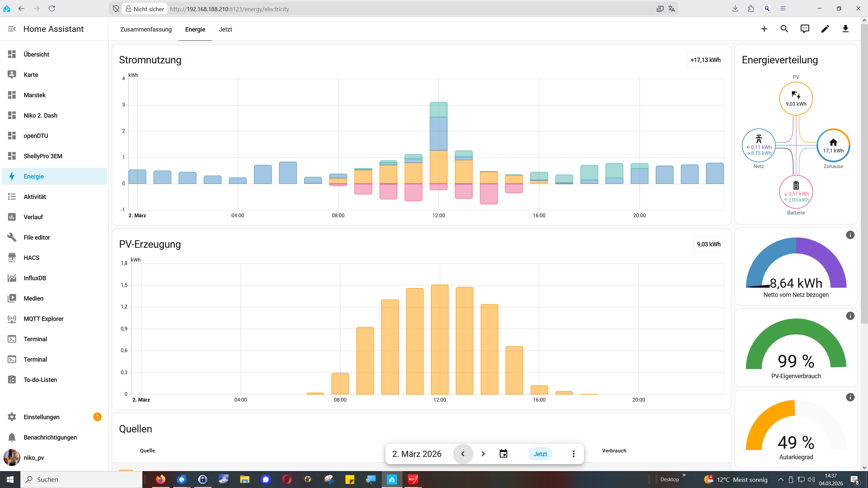Click the browser address bar URL

tap(229, 9)
